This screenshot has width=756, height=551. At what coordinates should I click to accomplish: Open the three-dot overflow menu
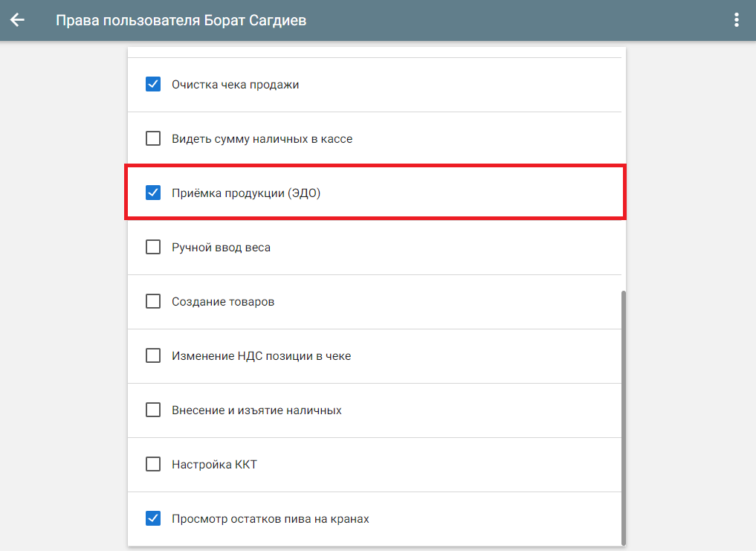pyautogui.click(x=737, y=20)
